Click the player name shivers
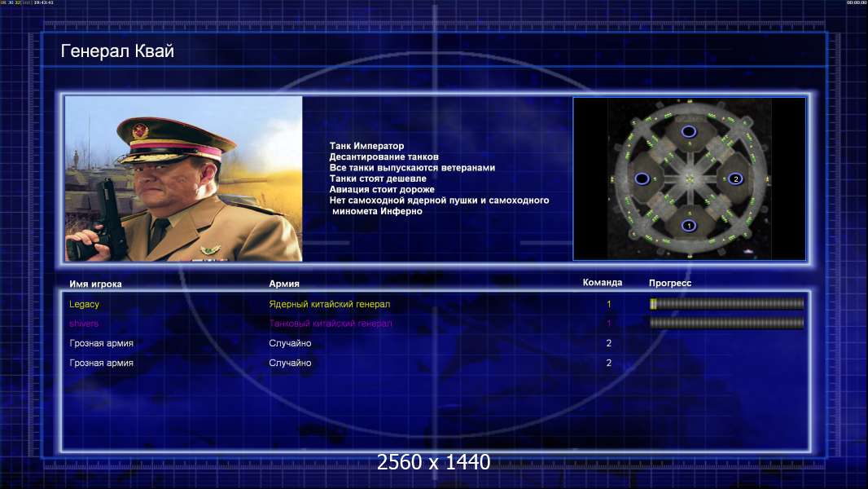This screenshot has height=489, width=868. tap(84, 324)
